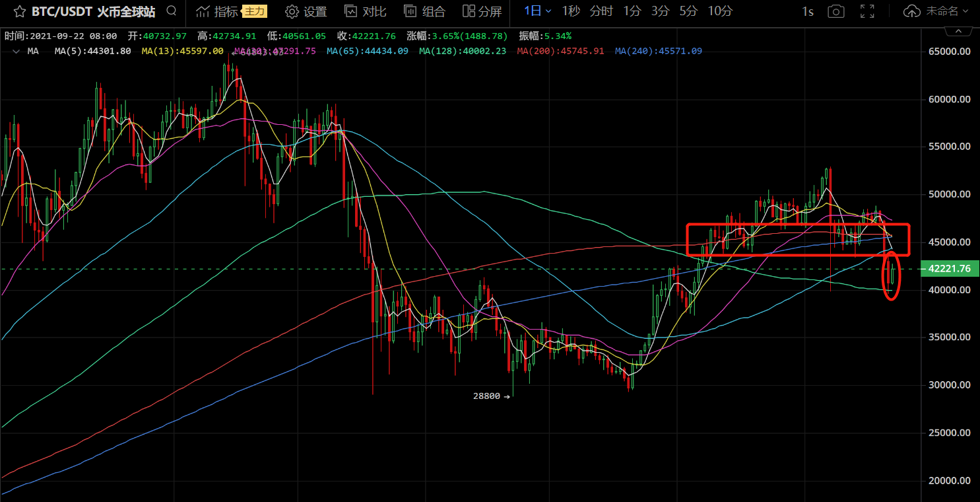Collapse the MA indicator legend
Image resolution: width=980 pixels, height=502 pixels.
tap(16, 51)
